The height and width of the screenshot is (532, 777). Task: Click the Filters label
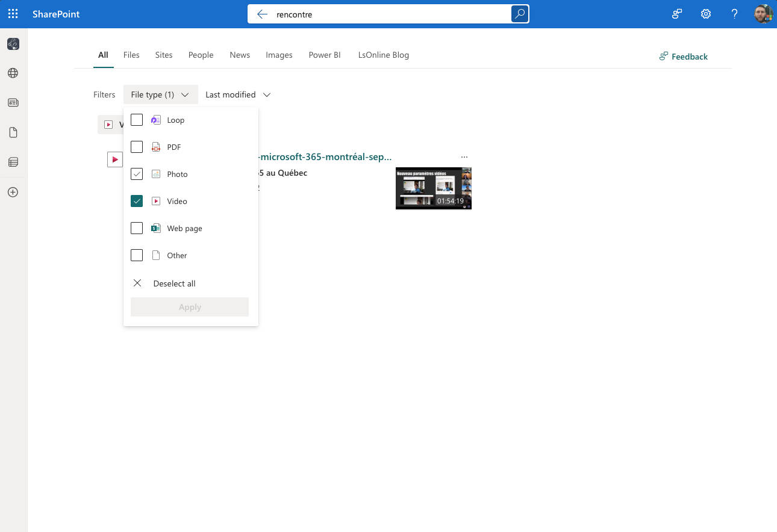tap(104, 94)
